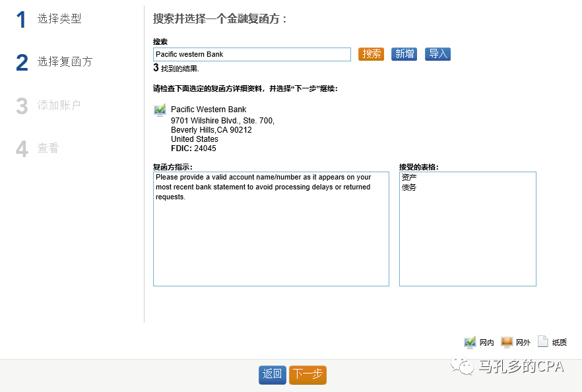Select 债务 in the accepted forms list

point(409,187)
